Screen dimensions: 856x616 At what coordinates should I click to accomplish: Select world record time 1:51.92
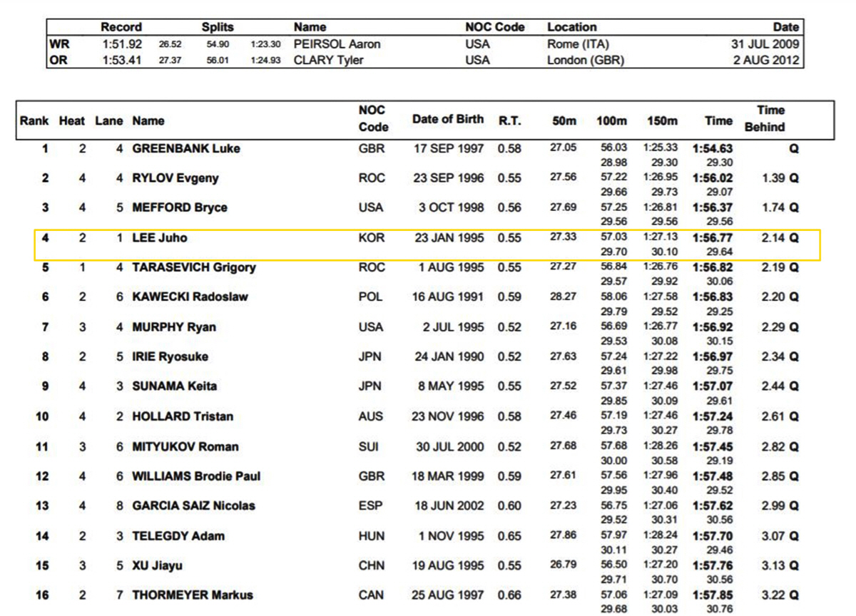(x=121, y=44)
